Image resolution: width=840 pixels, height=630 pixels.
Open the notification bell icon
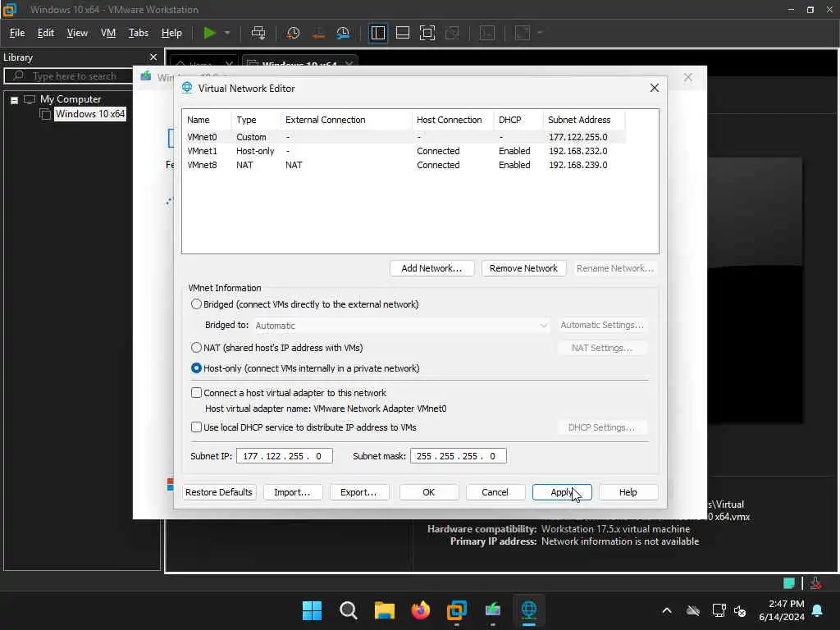[818, 610]
